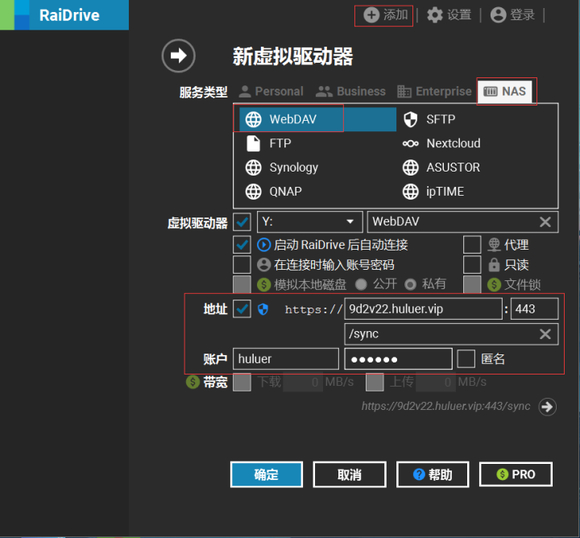
Task: Click the host field 9d2v22.huluer.vip
Action: pyautogui.click(x=423, y=309)
